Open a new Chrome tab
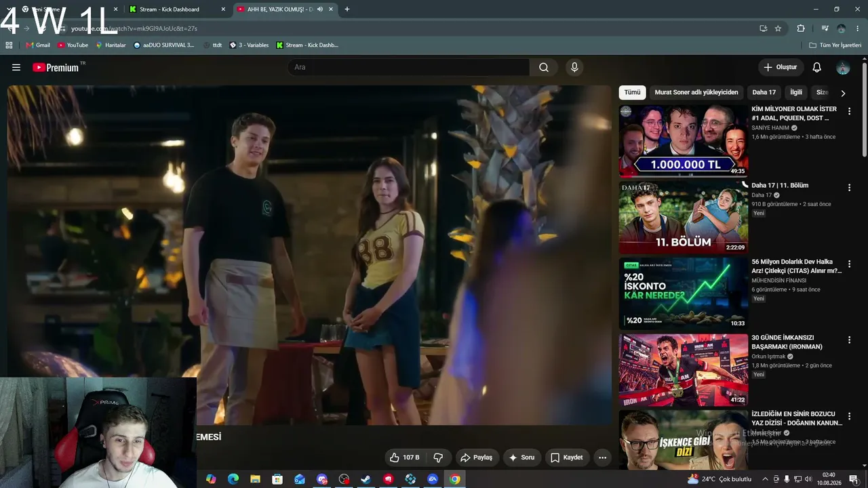The width and height of the screenshot is (868, 488). [x=347, y=9]
